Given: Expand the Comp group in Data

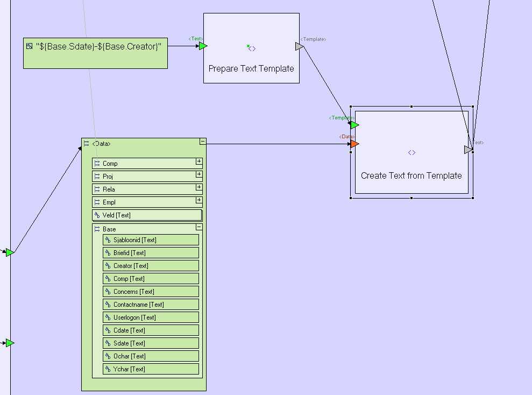Looking at the screenshot, I should click(199, 161).
